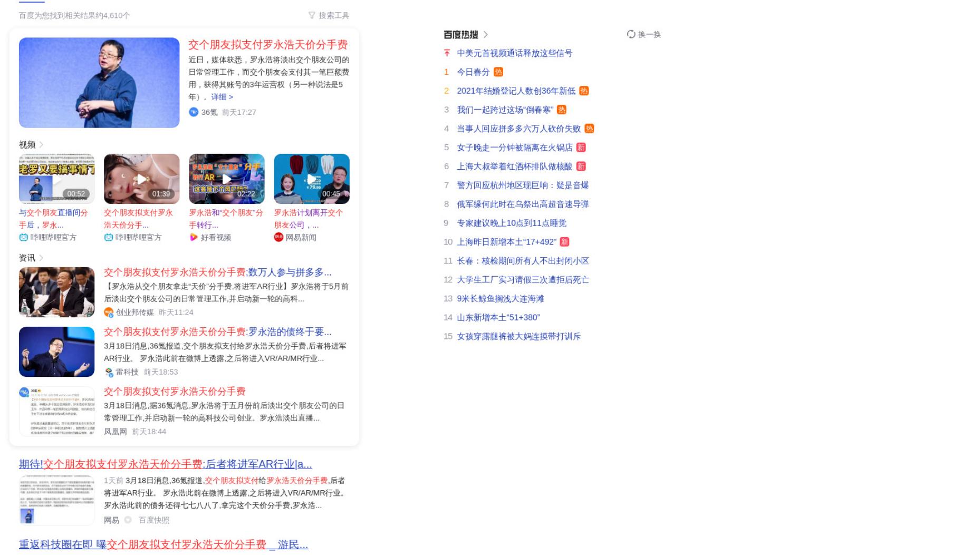Screen dimensions: 980x555
Task: Open video title 罗永浩计划离开交个朋友公司
Action: pos(309,219)
